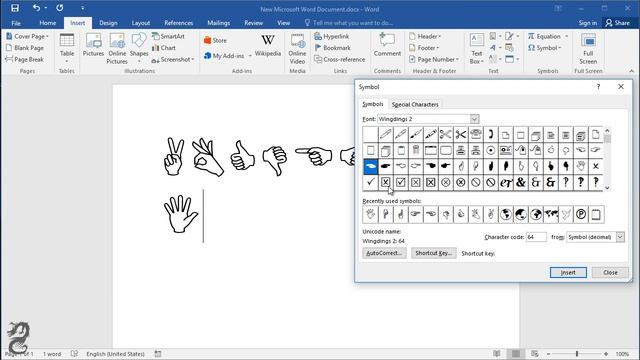The width and height of the screenshot is (640, 360).
Task: Select the scissors symbol in the grid
Action: [445, 134]
